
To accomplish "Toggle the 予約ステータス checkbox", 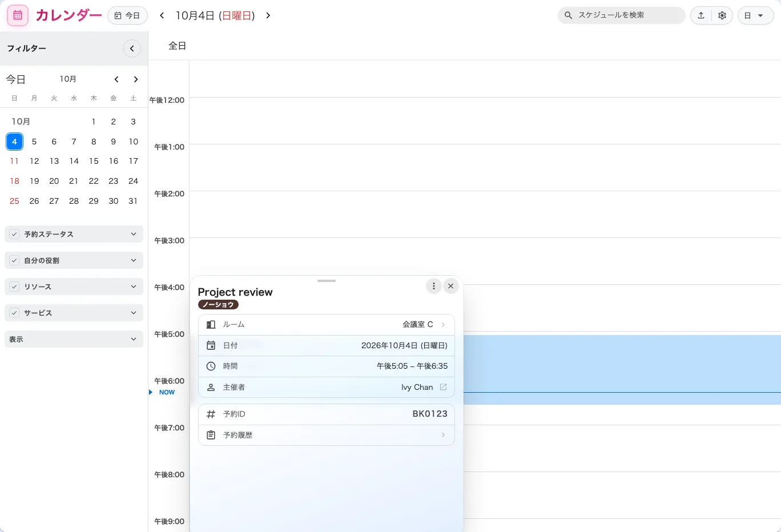I will (14, 234).
